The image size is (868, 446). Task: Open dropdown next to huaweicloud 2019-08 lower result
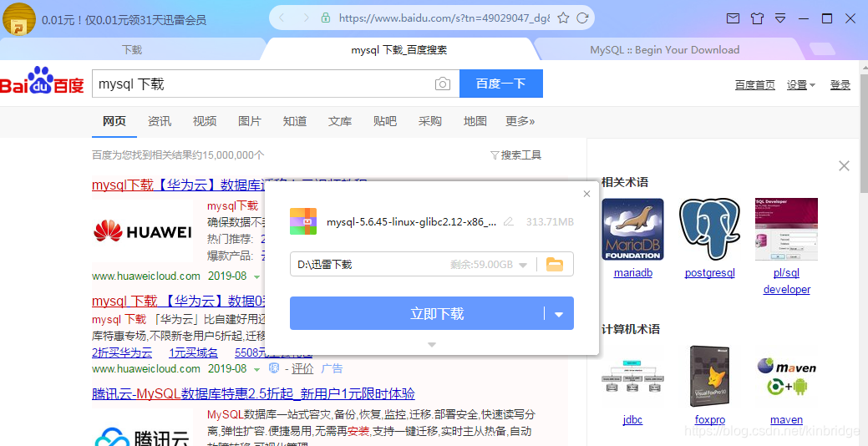pyautogui.click(x=256, y=369)
